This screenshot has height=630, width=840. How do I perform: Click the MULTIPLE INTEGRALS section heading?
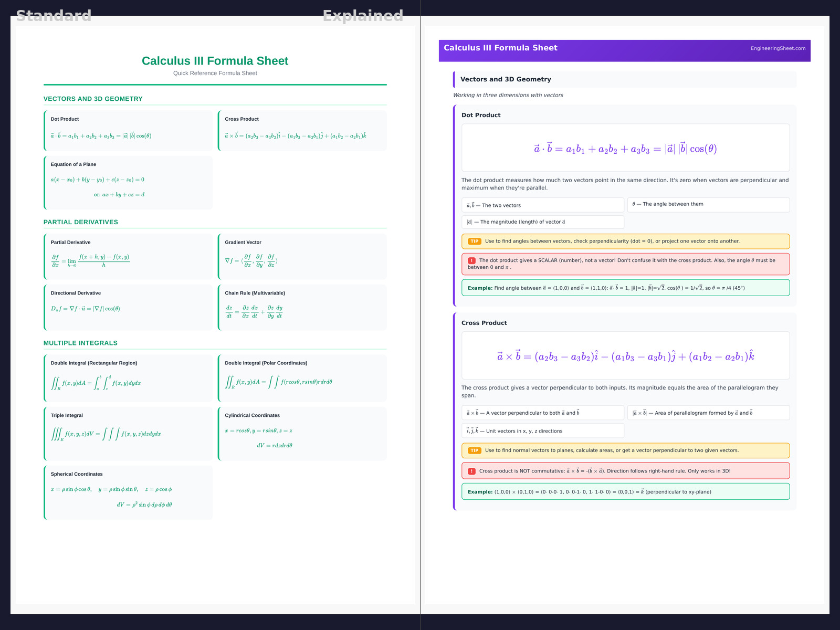coord(80,343)
